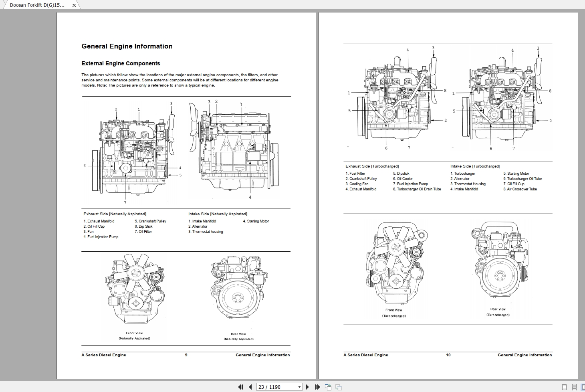Close the Doosan Forklift manual tab

coord(74,5)
